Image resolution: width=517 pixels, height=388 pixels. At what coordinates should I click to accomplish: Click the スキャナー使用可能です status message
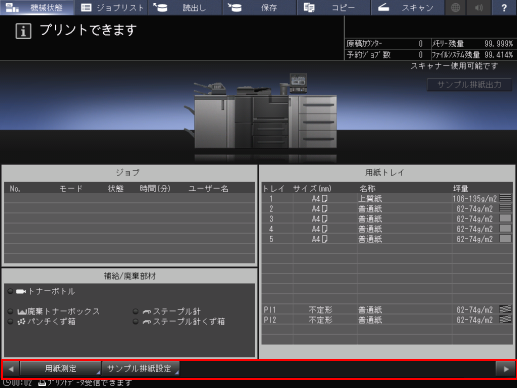(454, 66)
